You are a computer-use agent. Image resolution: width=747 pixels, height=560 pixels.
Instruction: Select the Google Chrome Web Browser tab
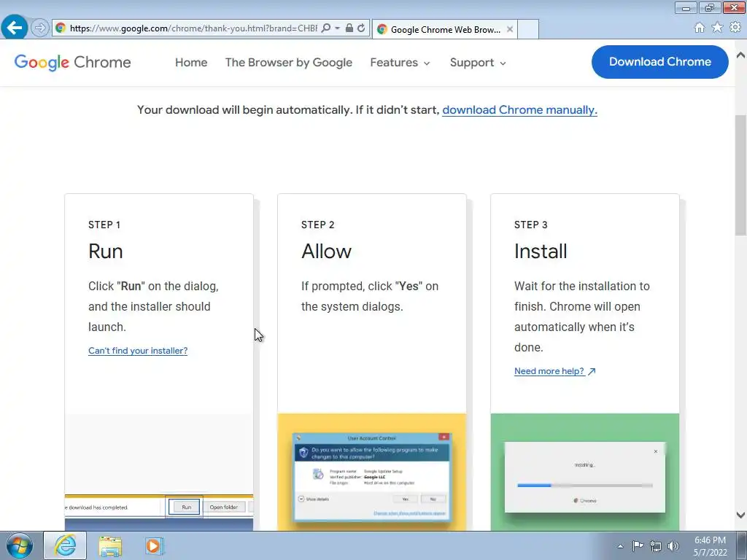(x=445, y=29)
